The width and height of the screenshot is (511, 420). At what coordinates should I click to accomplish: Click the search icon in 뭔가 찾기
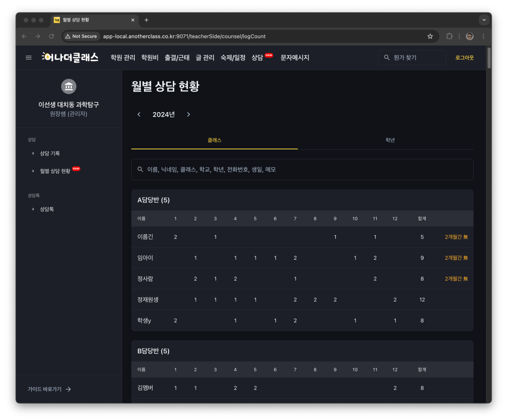387,57
